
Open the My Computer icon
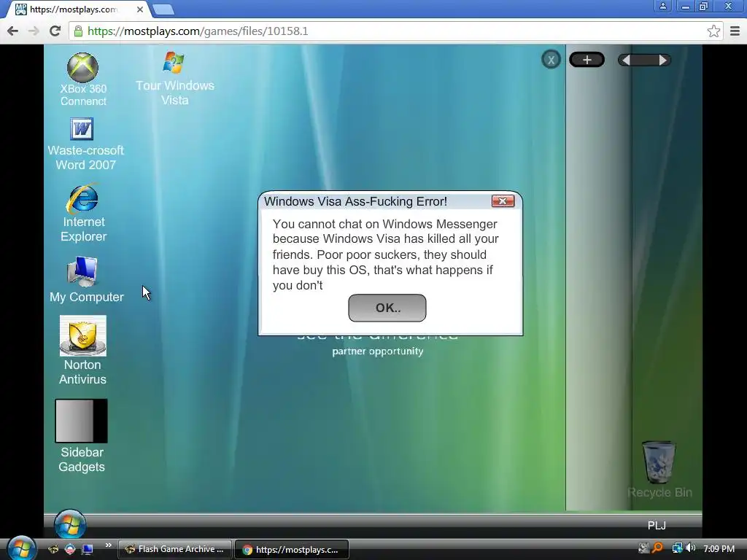click(86, 279)
